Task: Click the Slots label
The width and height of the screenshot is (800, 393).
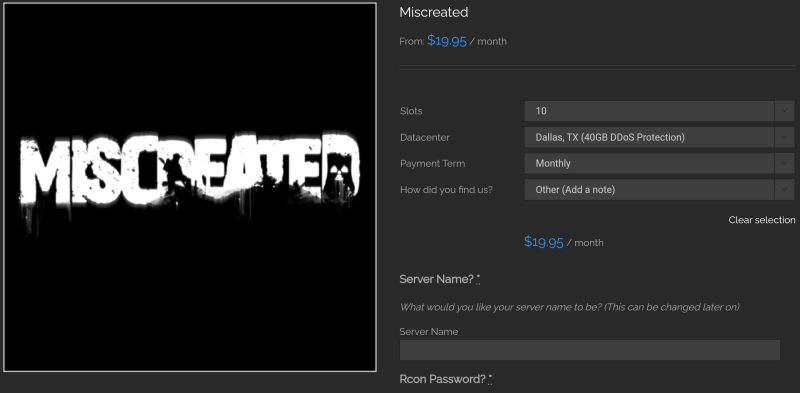Action: coord(411,111)
